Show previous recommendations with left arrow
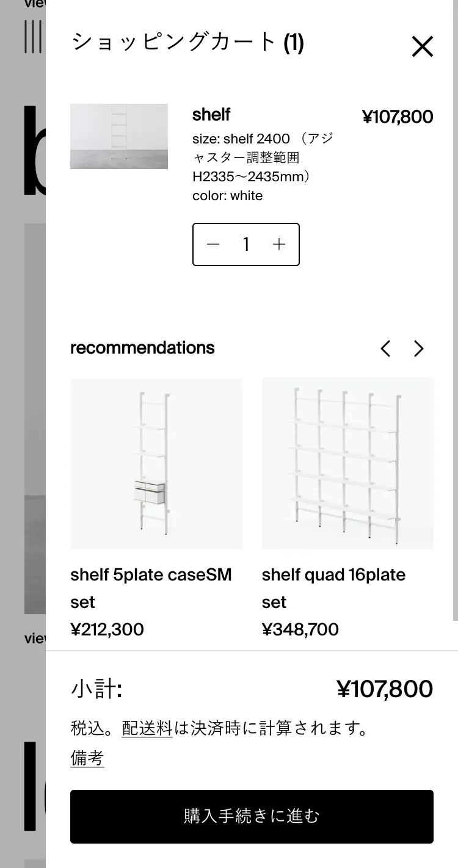 click(x=385, y=349)
